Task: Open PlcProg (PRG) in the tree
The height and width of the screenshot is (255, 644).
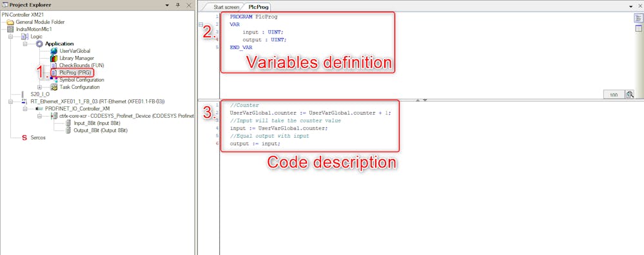Action: (x=75, y=73)
